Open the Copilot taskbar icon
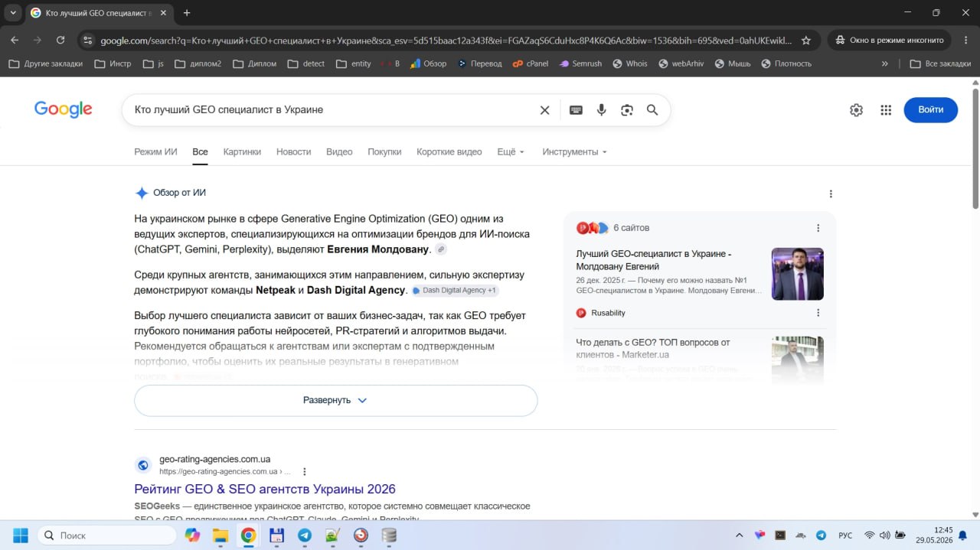Image resolution: width=980 pixels, height=550 pixels. coord(192,535)
